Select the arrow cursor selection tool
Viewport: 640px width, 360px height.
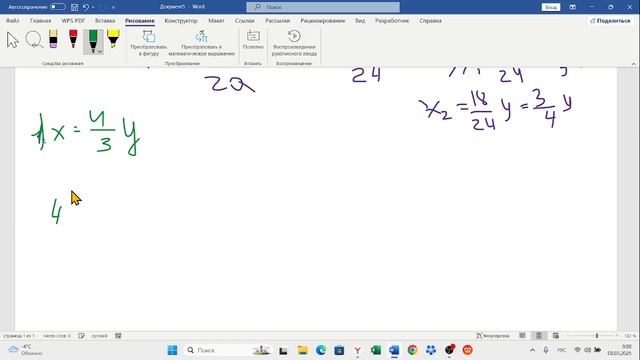coord(13,40)
